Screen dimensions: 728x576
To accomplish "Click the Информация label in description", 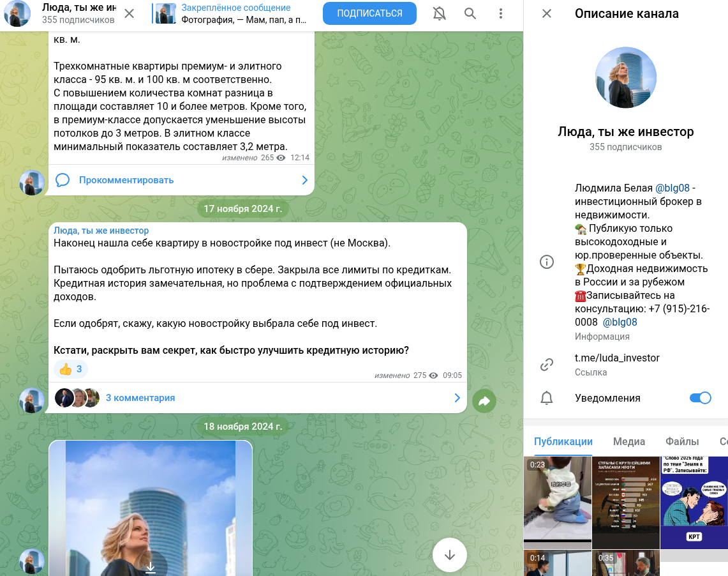I will click(602, 337).
